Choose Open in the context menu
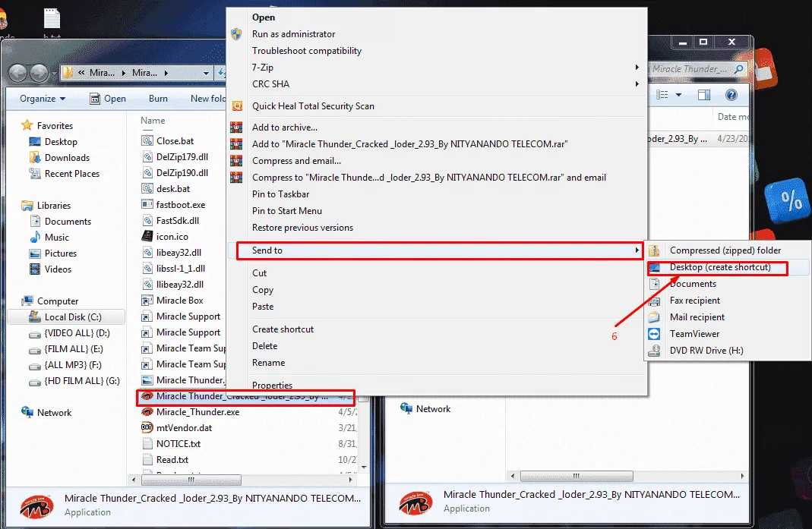This screenshot has height=529, width=812. [438, 17]
